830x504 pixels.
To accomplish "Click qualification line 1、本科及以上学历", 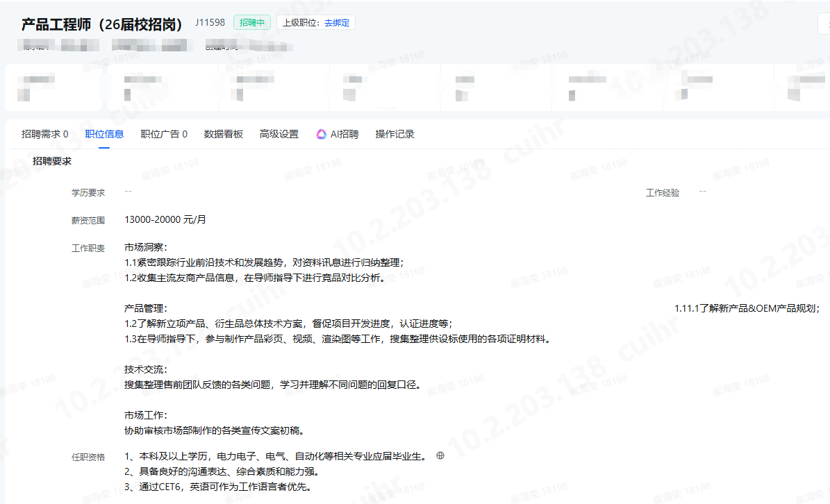I will click(275, 456).
